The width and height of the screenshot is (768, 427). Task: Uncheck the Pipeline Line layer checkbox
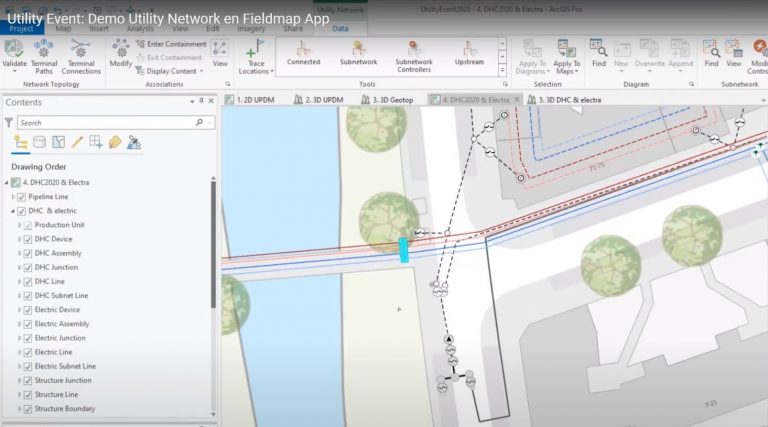pyautogui.click(x=22, y=197)
